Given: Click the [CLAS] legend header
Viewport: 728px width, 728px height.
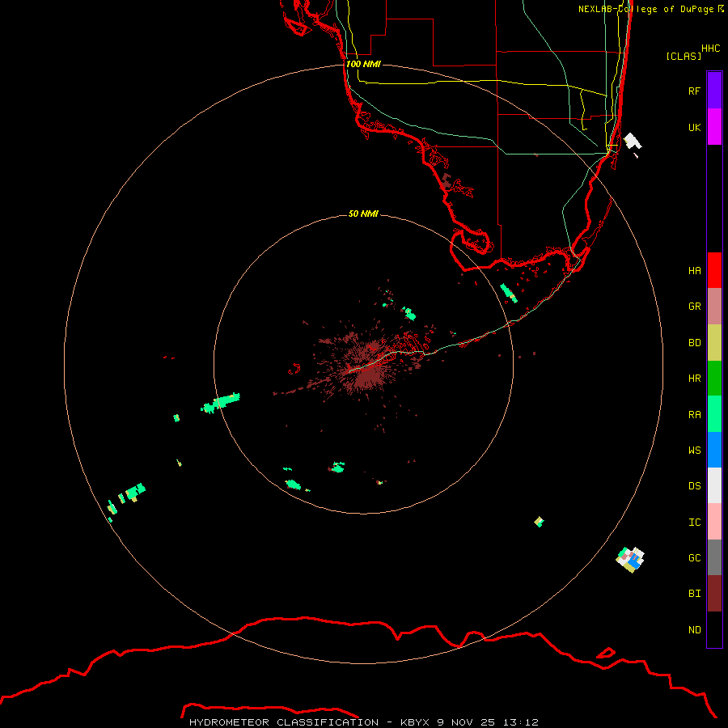Looking at the screenshot, I should pyautogui.click(x=684, y=56).
